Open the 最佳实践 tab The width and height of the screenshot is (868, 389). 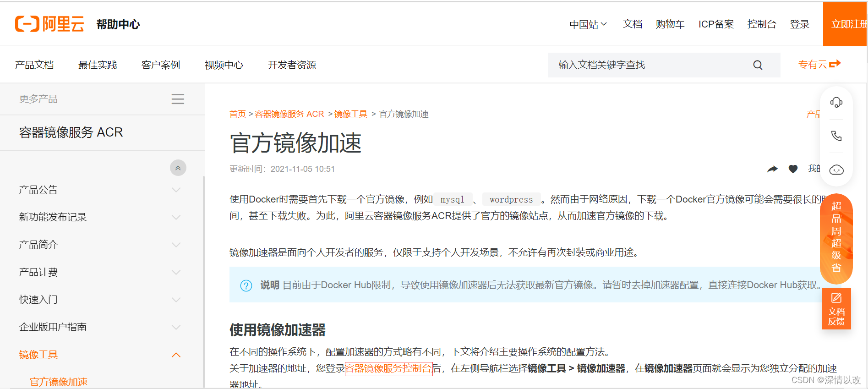coord(98,65)
